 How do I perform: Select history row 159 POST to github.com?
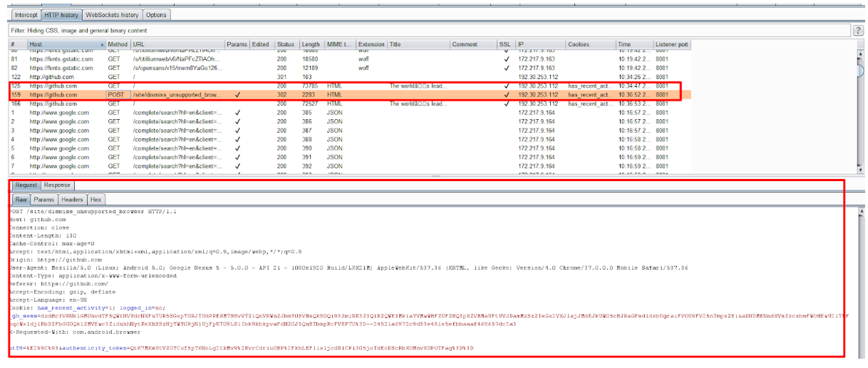point(349,95)
